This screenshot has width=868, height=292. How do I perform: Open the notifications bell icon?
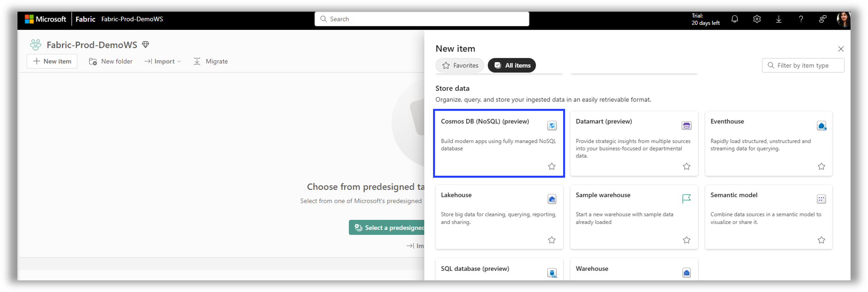[x=734, y=19]
